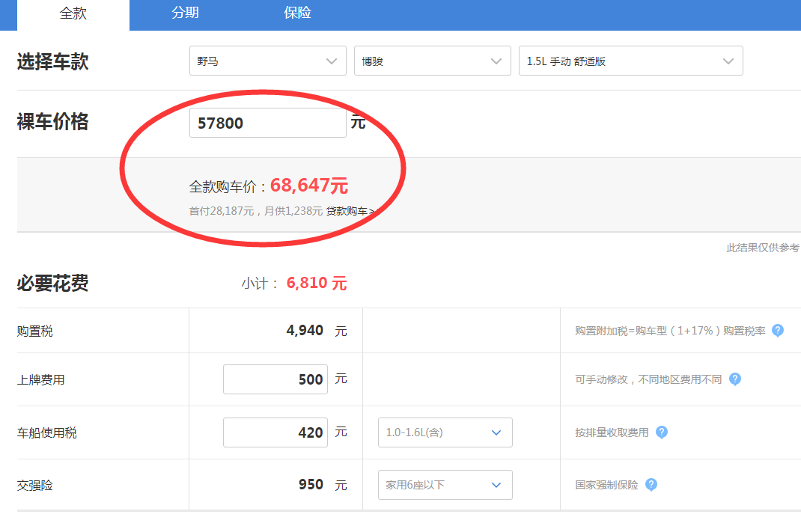Follow the 贷款购车 link

coord(350,211)
